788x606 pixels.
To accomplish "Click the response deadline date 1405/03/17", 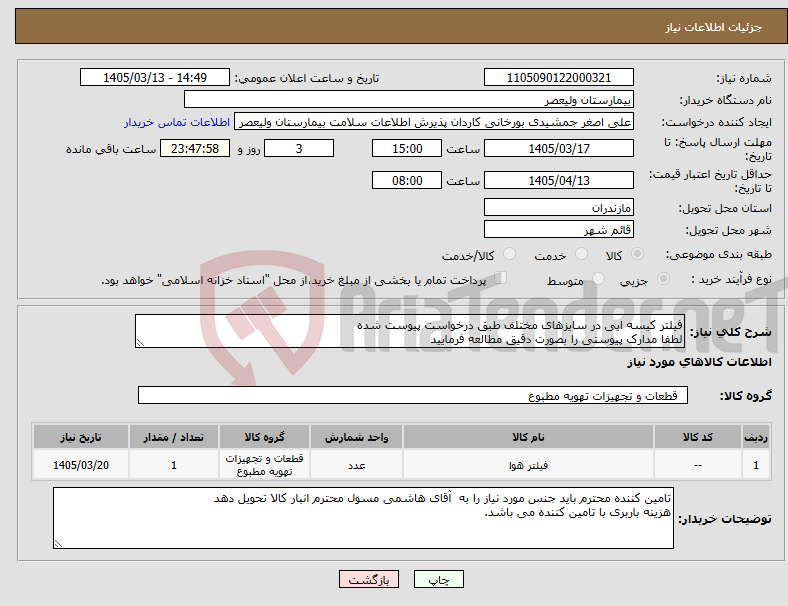I will pos(559,149).
